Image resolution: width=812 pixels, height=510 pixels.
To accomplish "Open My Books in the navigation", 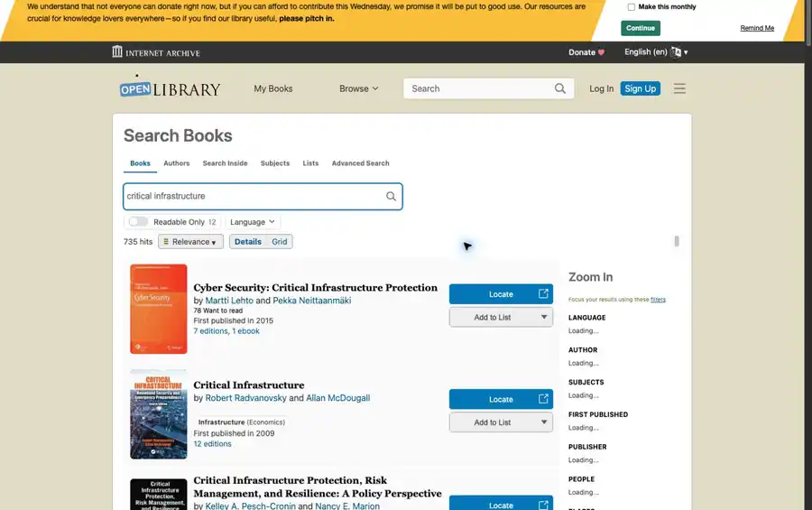I will [x=272, y=88].
